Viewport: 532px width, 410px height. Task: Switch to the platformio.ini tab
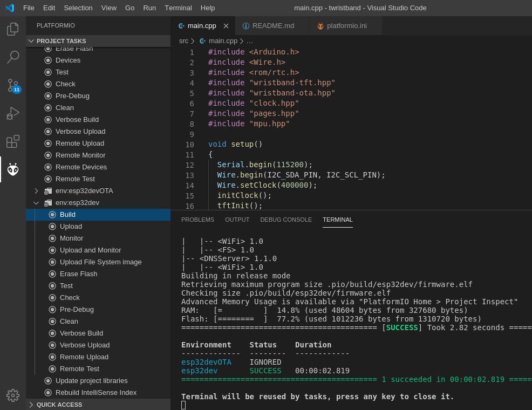point(346,26)
